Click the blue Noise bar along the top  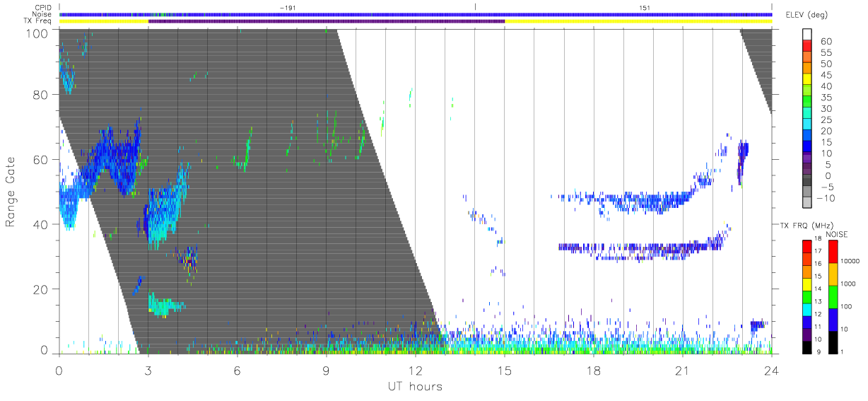pyautogui.click(x=416, y=14)
